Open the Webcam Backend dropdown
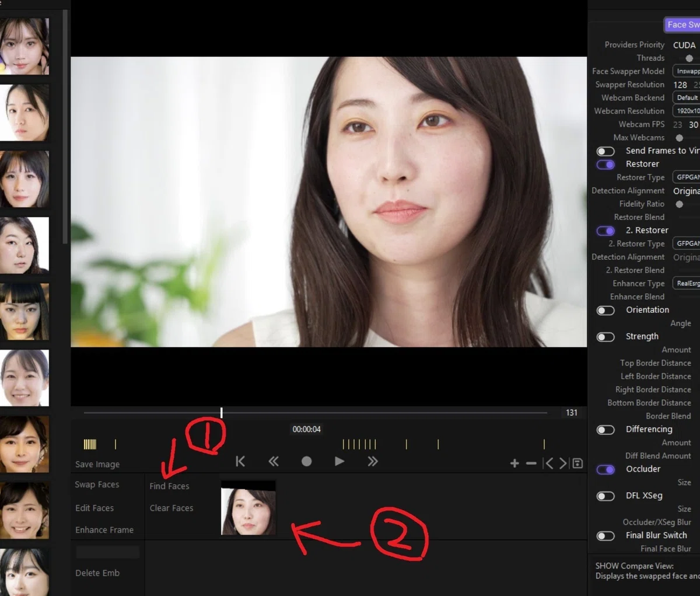 pos(686,97)
